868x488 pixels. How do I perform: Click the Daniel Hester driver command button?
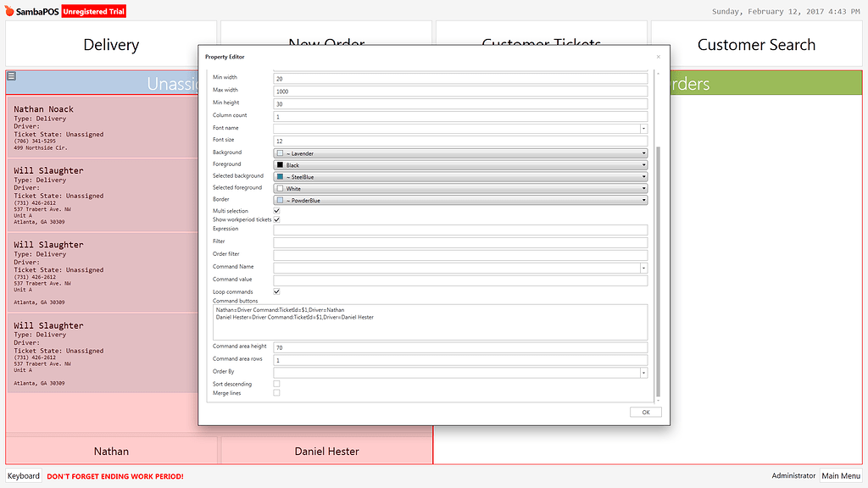[327, 451]
